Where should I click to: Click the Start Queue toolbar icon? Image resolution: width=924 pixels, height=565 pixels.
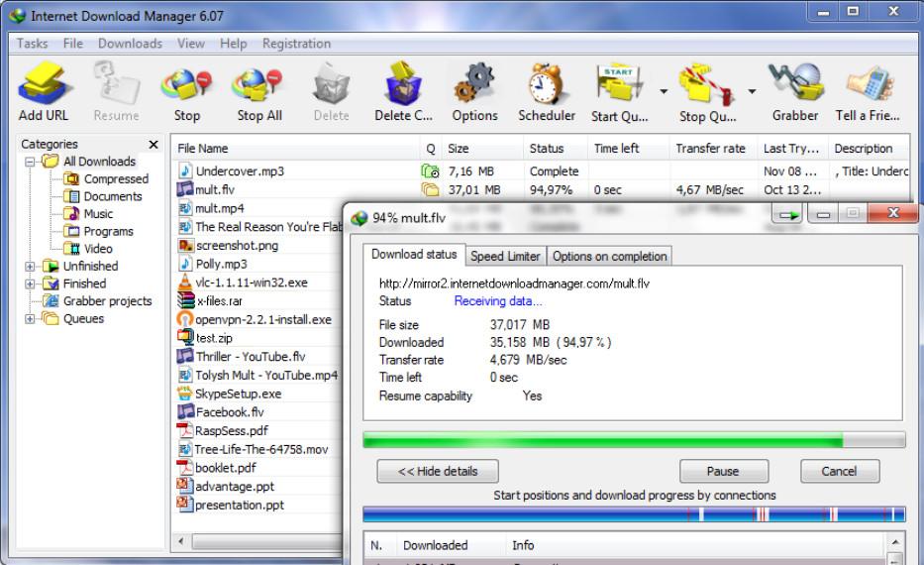coord(618,86)
